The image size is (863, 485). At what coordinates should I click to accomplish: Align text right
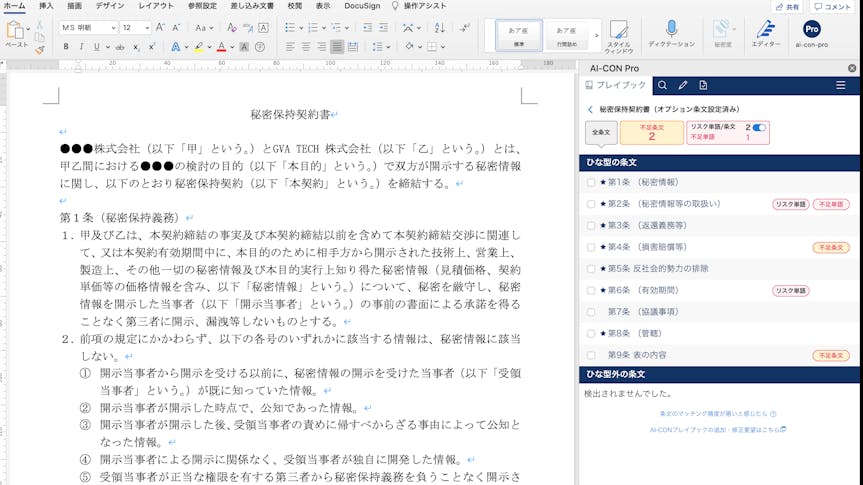point(321,47)
